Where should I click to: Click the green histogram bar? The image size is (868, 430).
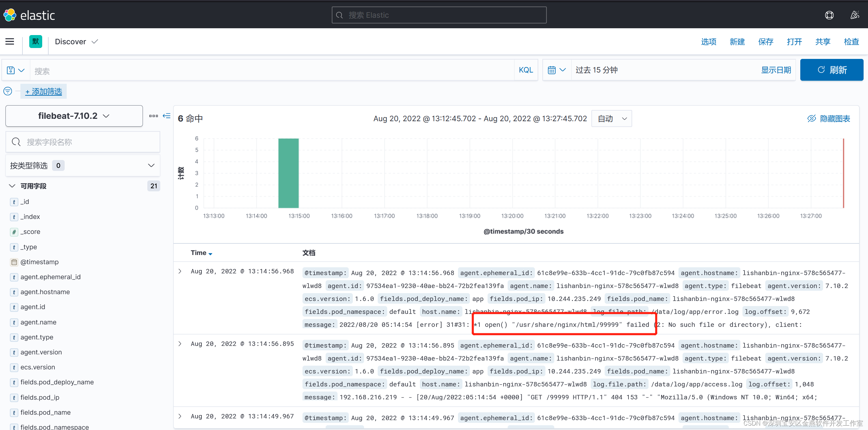288,173
